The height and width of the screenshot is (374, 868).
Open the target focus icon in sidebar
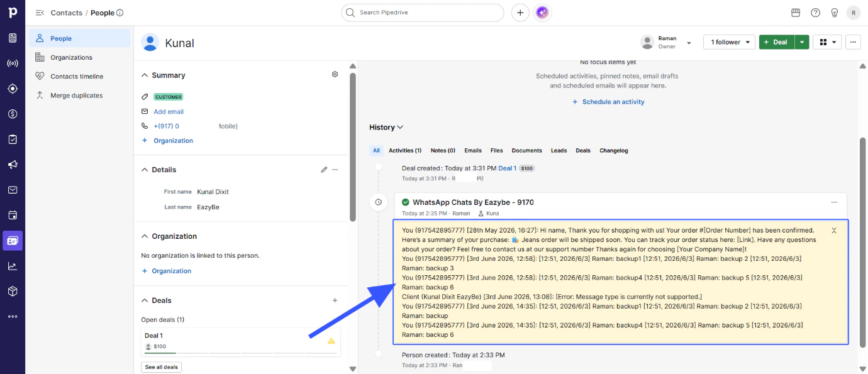13,89
